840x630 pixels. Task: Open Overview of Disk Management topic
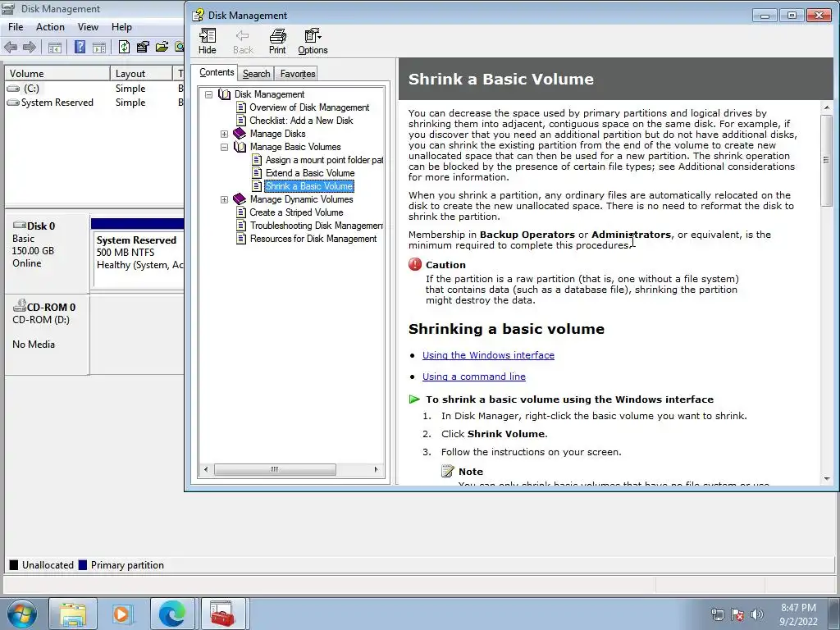(x=309, y=107)
